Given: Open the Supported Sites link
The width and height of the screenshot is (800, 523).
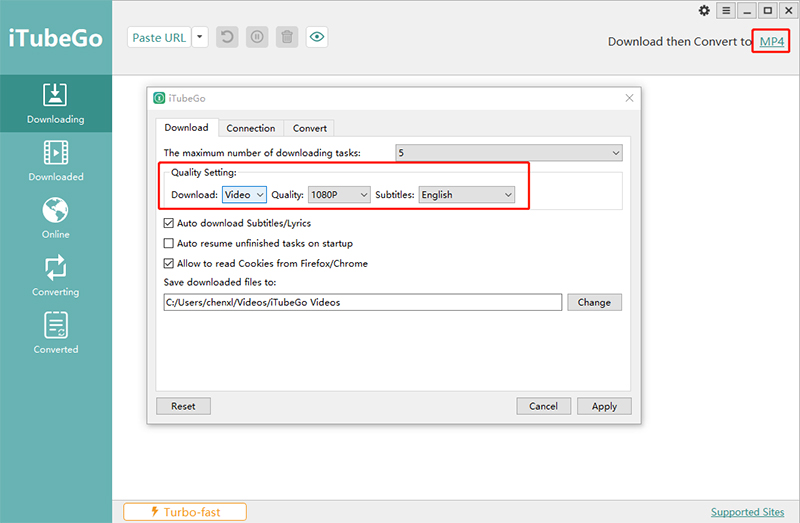Looking at the screenshot, I should click(747, 512).
